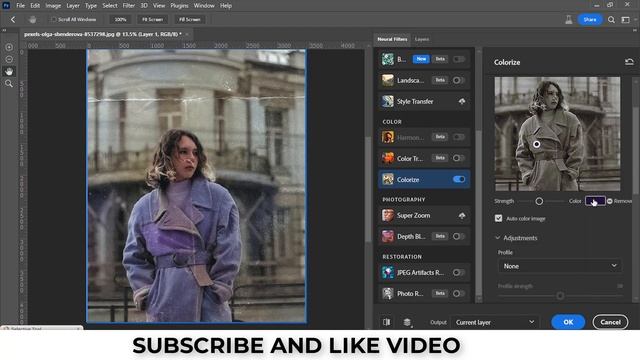
Task: Click the reset parameters icon beside Colorize title
Action: pos(629,62)
